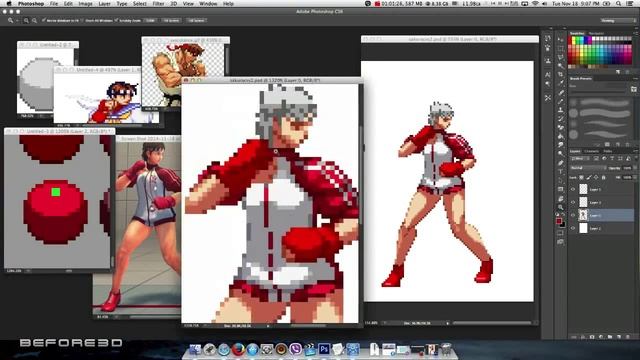Select the Crop tool

pyautogui.click(x=561, y=74)
